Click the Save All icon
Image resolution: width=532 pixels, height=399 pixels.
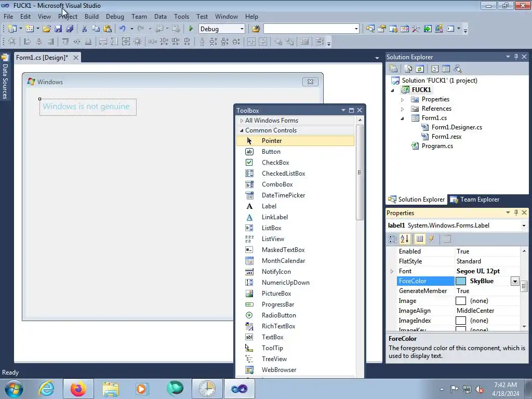coord(70,29)
